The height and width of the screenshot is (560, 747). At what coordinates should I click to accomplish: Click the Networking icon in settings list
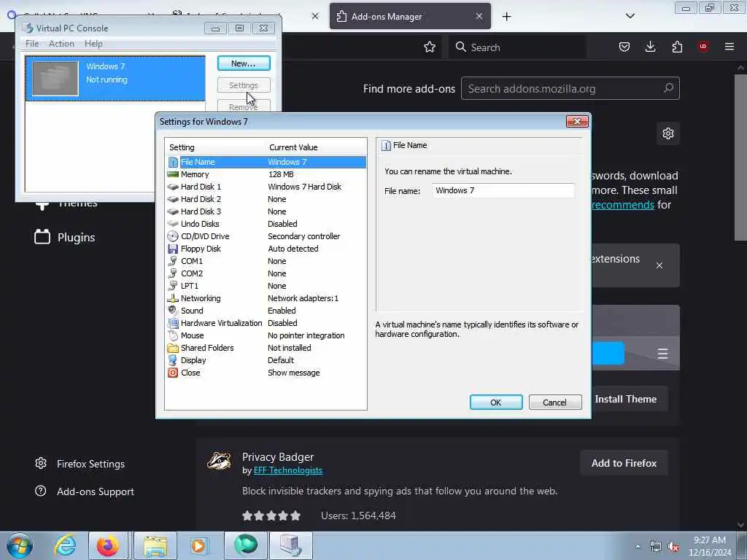pos(173,298)
